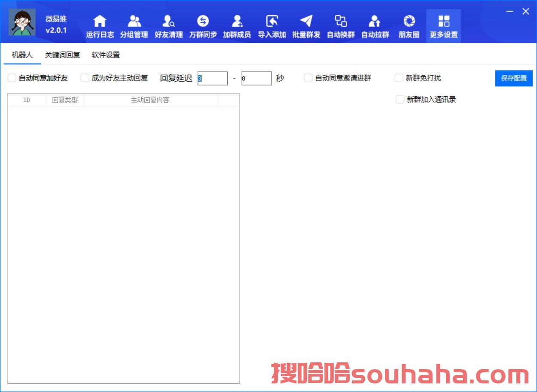Open 导入添加 import icon
The width and height of the screenshot is (537, 392).
coord(272,21)
